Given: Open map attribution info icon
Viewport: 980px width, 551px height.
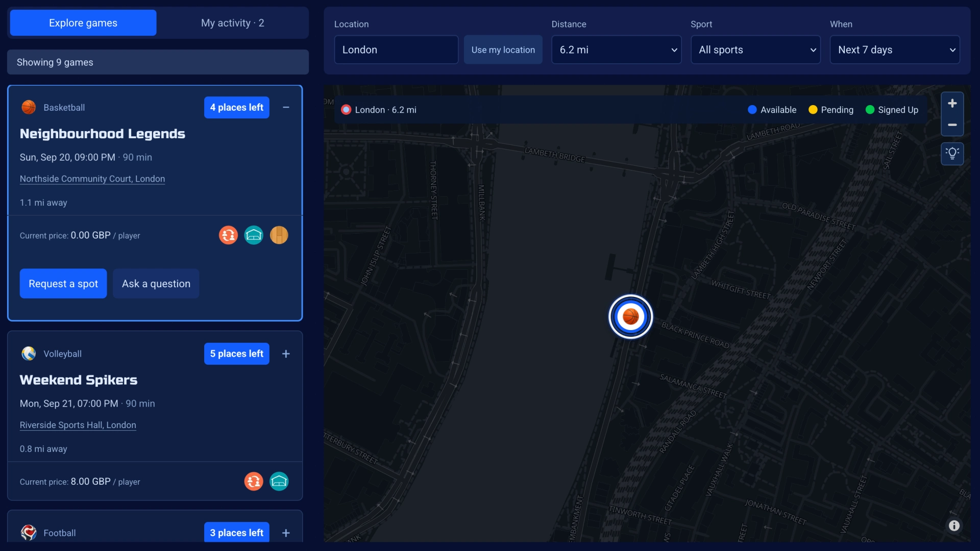Looking at the screenshot, I should click(x=954, y=525).
